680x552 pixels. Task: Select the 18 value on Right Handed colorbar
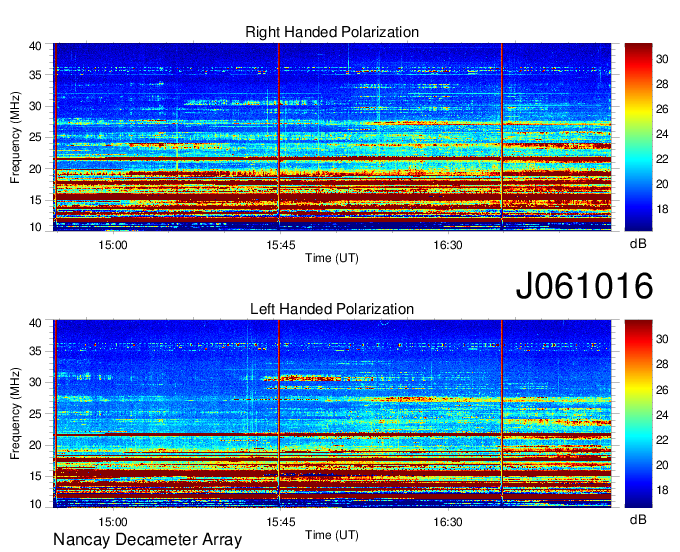[662, 209]
